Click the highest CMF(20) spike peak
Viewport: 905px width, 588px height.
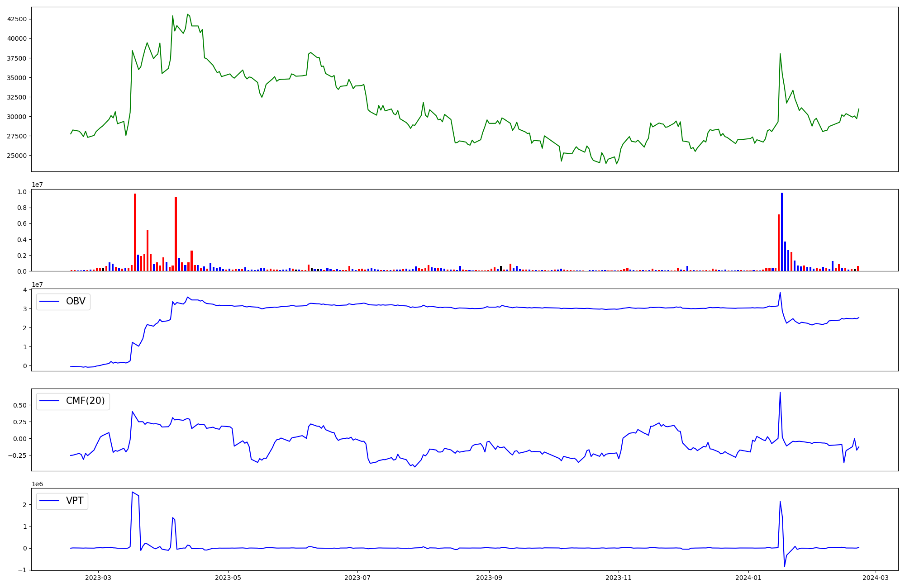(780, 393)
